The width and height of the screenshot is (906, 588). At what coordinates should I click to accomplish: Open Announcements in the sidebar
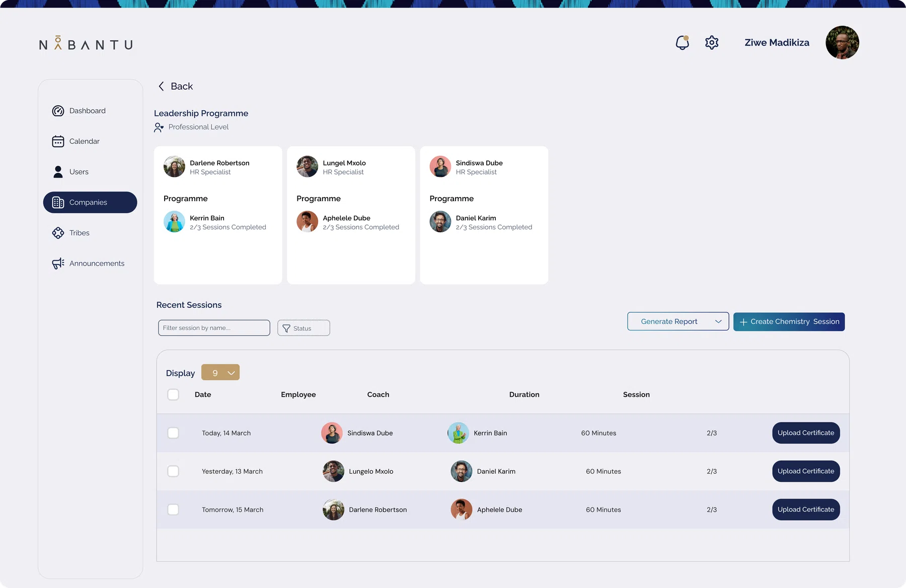click(90, 264)
